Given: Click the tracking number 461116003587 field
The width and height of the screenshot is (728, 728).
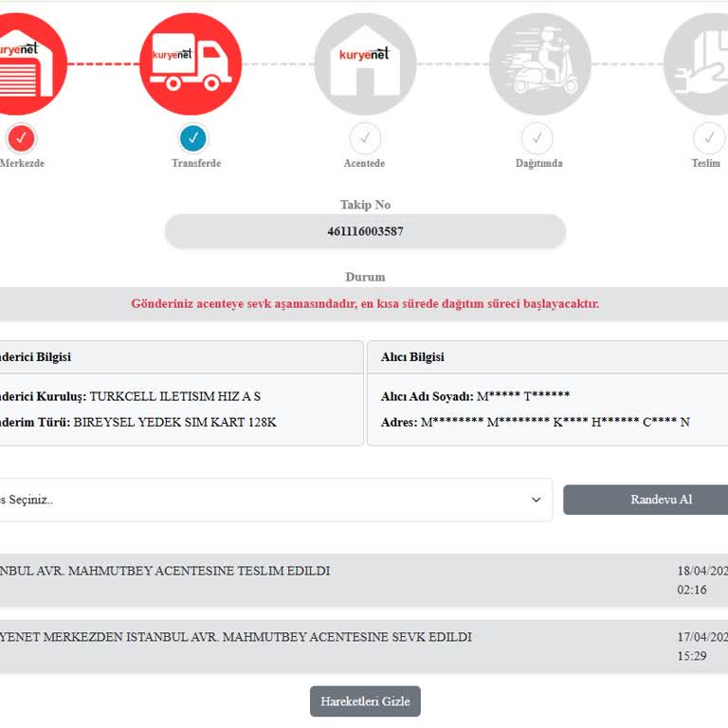Looking at the screenshot, I should click(x=365, y=231).
